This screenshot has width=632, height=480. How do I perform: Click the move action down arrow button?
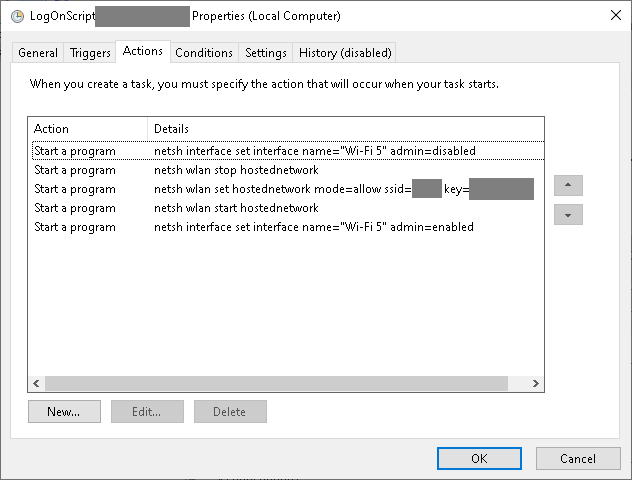pos(568,215)
